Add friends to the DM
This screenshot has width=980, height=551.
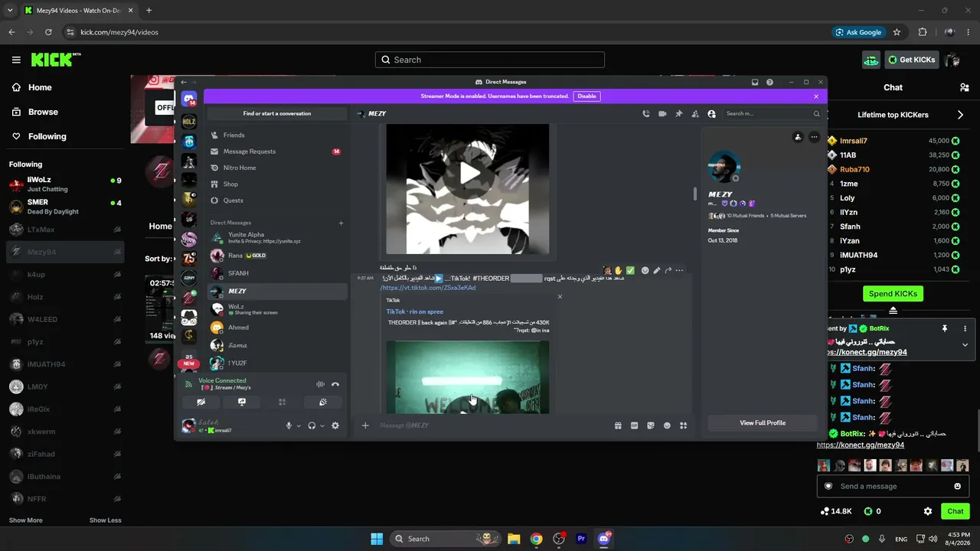click(x=695, y=114)
